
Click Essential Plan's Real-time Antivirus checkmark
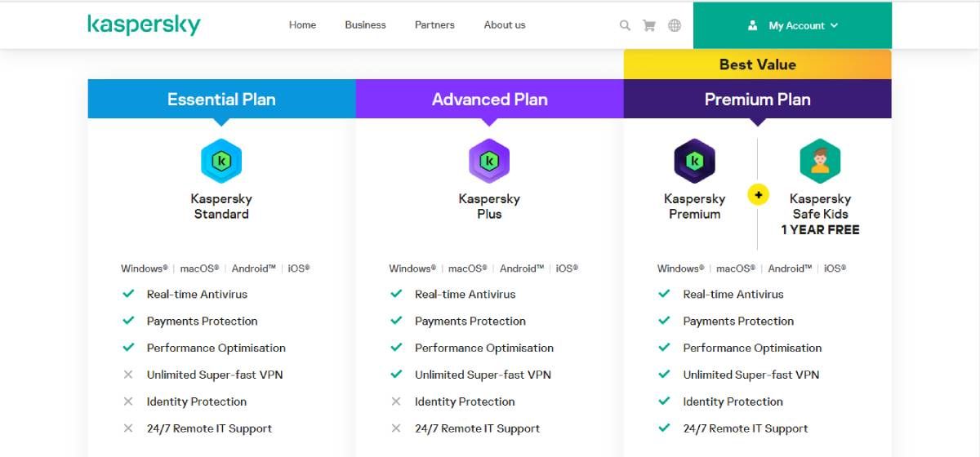(128, 294)
